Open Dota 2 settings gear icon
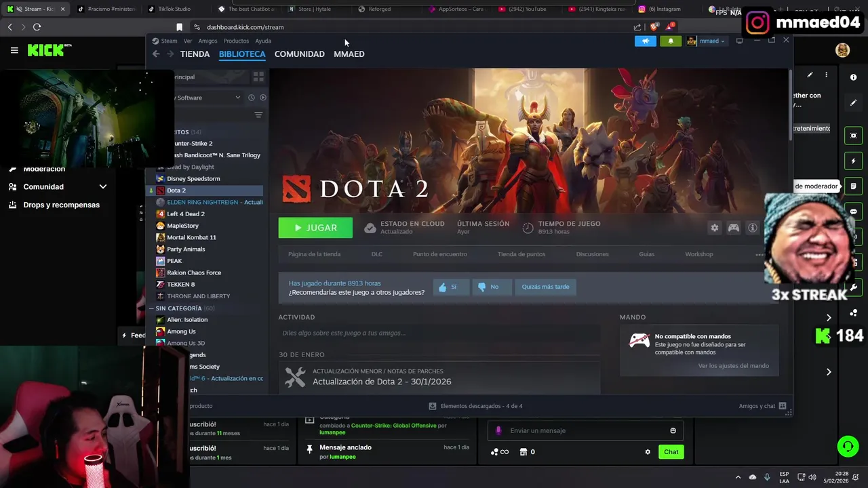Screen dimensions: 868x488 tap(714, 228)
